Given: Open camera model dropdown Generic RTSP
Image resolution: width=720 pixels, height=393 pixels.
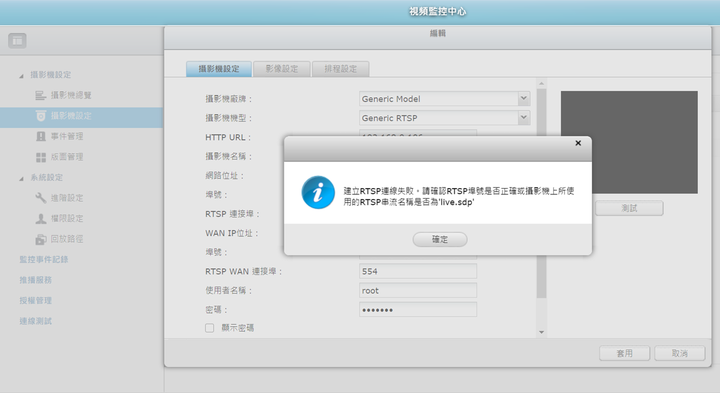Looking at the screenshot, I should 444,118.
